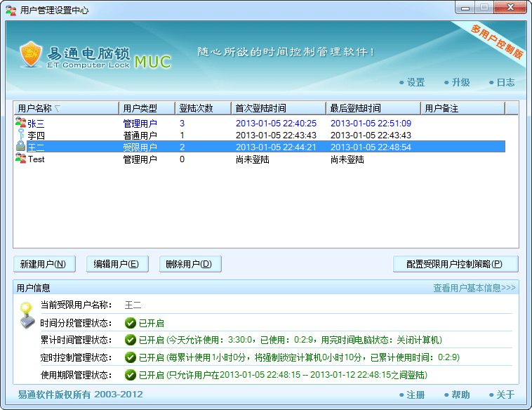Click the key icon beside 李四
Image resolution: width=532 pixels, height=410 pixels.
(20, 135)
